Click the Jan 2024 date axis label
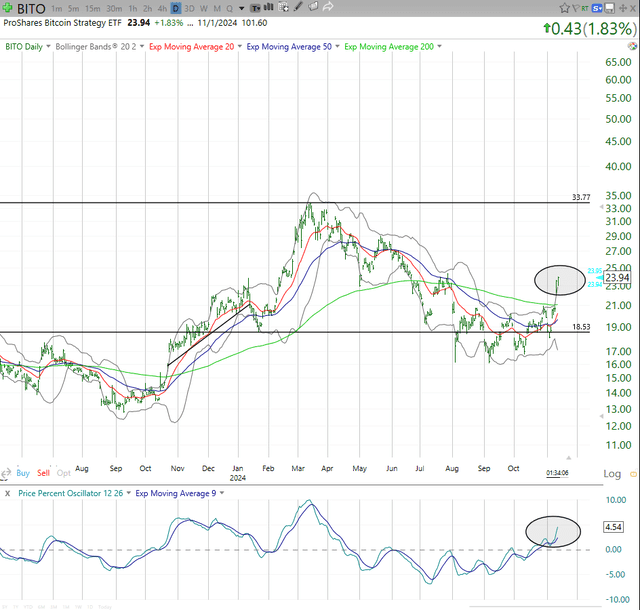Image resolution: width=640 pixels, height=610 pixels. [x=238, y=473]
